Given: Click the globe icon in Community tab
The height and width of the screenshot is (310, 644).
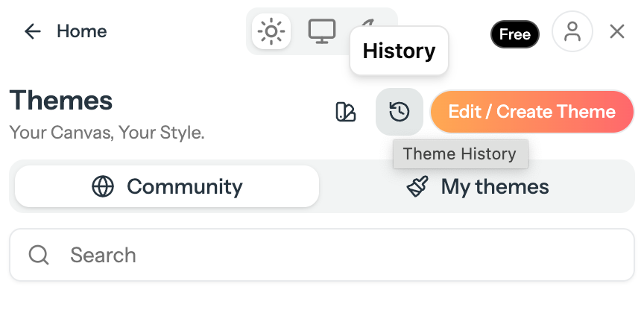Looking at the screenshot, I should coord(103,186).
